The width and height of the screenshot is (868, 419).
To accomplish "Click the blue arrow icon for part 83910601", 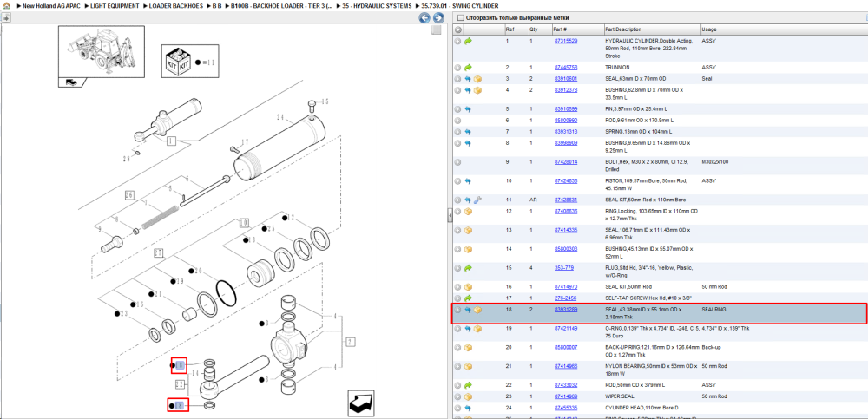I will (x=469, y=79).
